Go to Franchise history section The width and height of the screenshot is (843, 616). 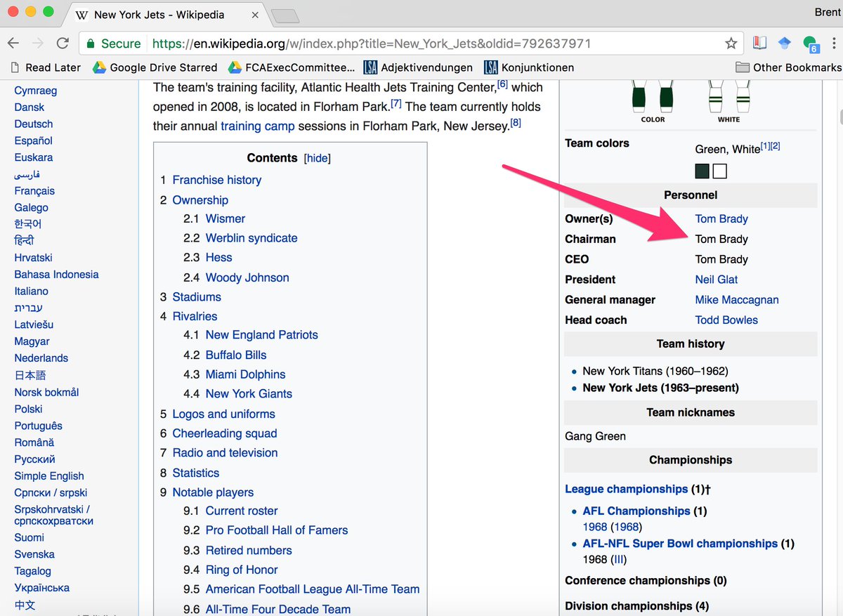coord(216,180)
